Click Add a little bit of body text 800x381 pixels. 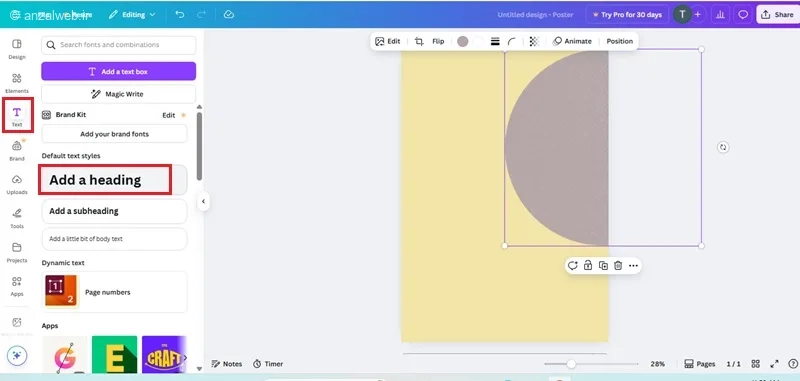click(114, 239)
